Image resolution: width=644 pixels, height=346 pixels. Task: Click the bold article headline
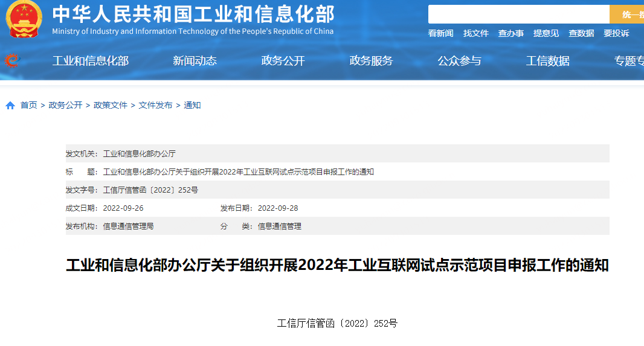[x=337, y=265]
